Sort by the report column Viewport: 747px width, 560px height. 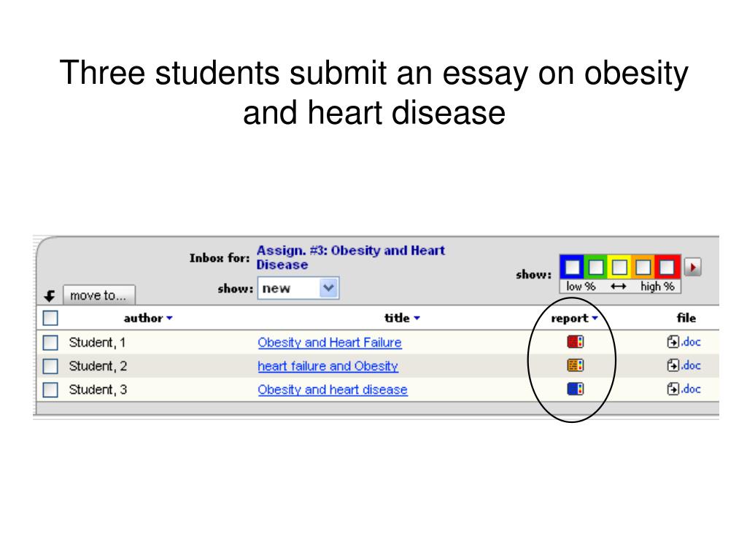(574, 318)
